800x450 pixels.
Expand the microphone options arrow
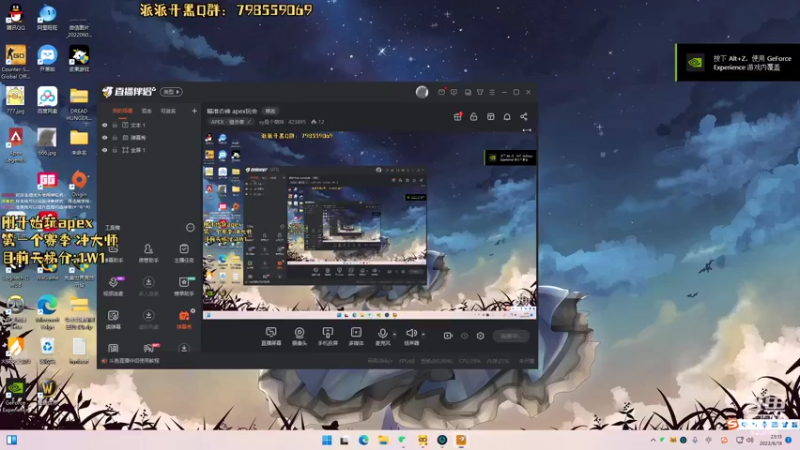(394, 335)
